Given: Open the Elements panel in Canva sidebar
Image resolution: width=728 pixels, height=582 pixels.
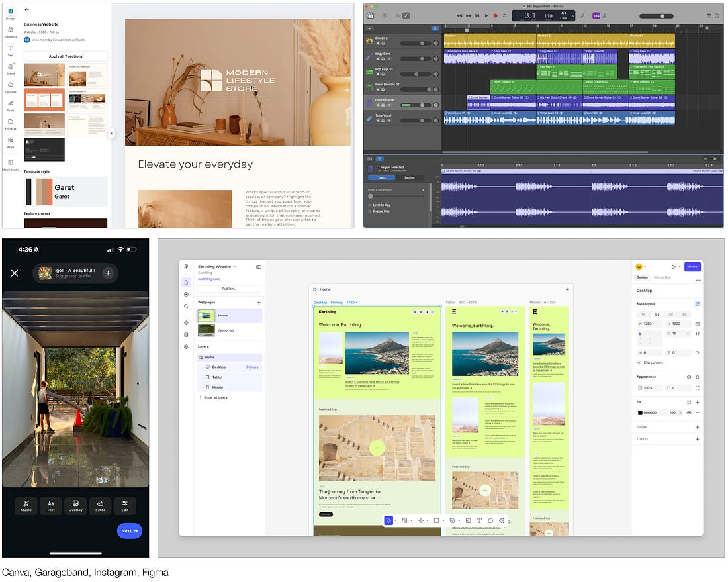Looking at the screenshot, I should [x=10, y=32].
